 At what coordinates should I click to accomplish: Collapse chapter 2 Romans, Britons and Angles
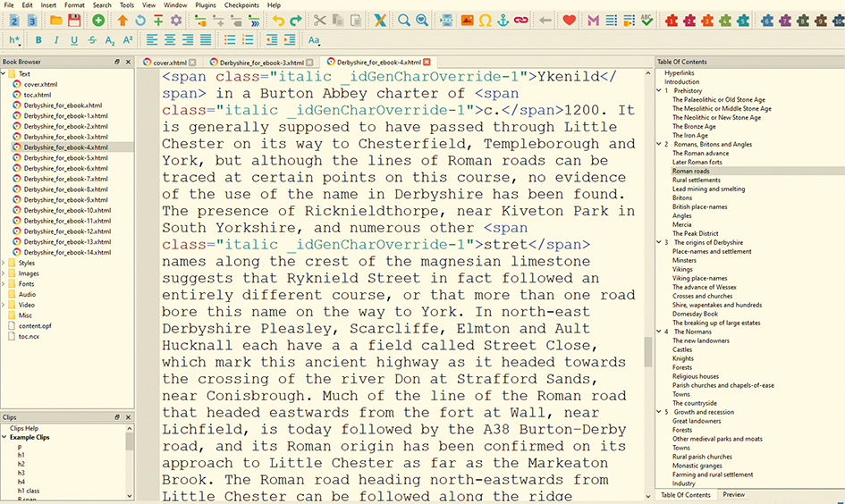[x=657, y=144]
